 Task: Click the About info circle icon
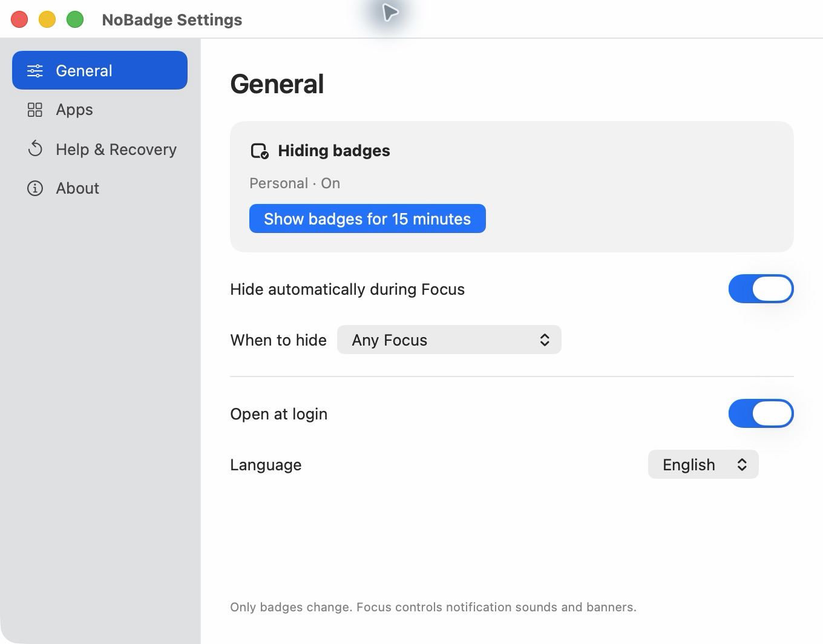tap(35, 188)
